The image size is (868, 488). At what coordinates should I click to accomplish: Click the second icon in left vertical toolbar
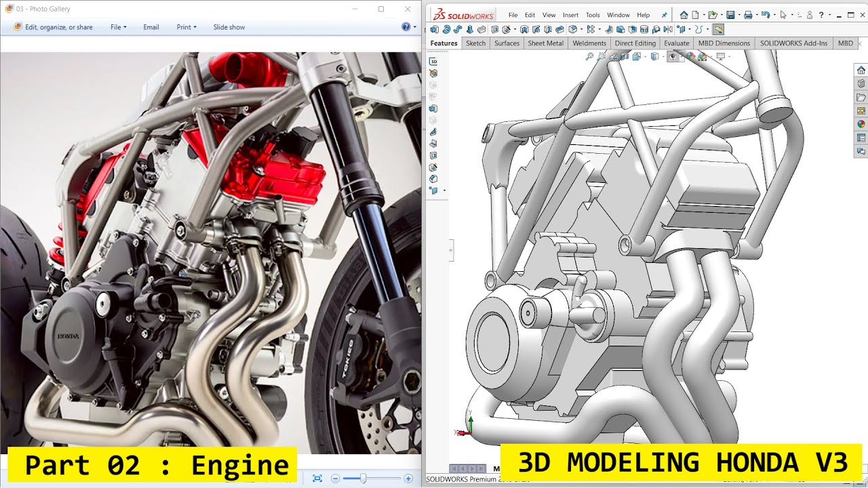tap(433, 73)
